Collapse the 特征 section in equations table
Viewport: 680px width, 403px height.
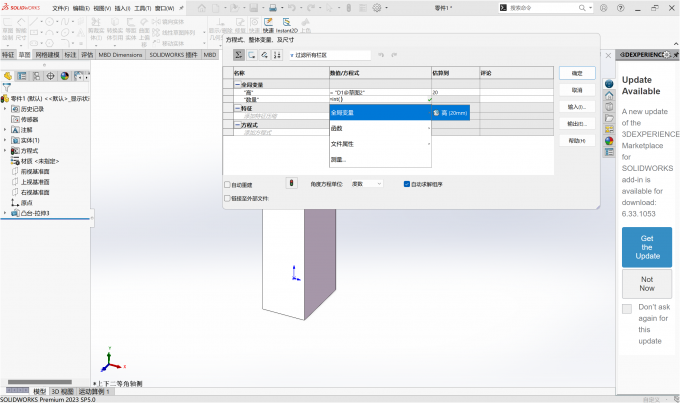(237, 108)
